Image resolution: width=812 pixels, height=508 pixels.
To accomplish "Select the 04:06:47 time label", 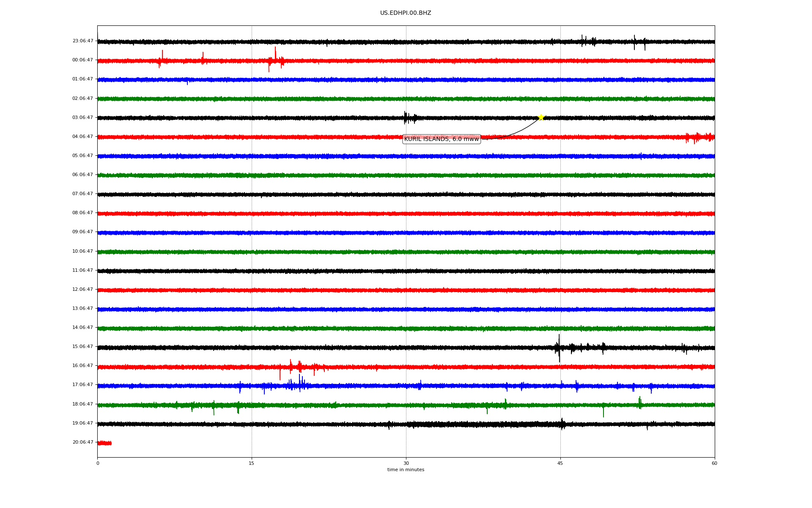I will tap(83, 137).
